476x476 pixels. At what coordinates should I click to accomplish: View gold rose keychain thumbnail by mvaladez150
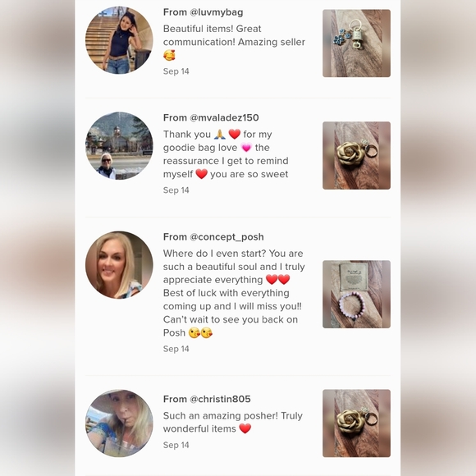point(356,155)
